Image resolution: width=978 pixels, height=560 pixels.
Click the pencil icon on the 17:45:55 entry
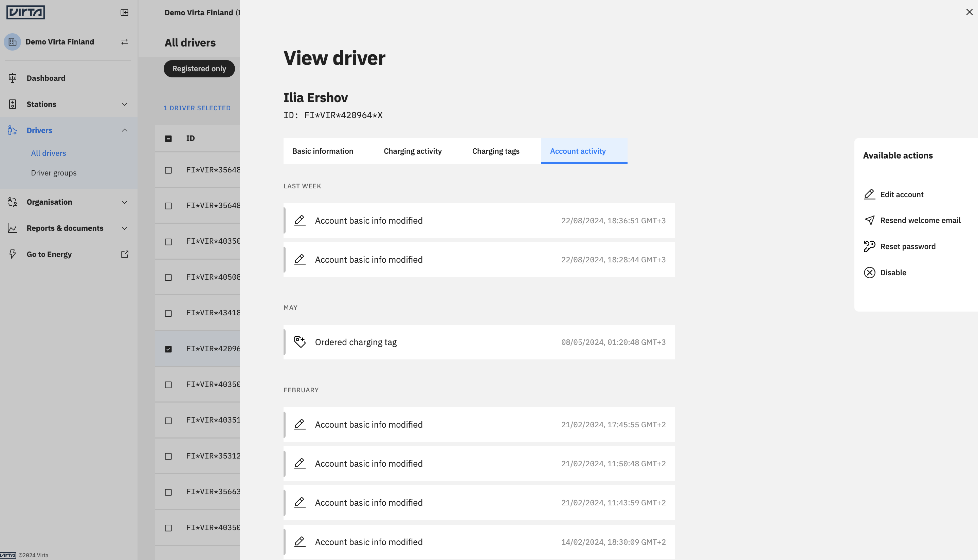300,424
